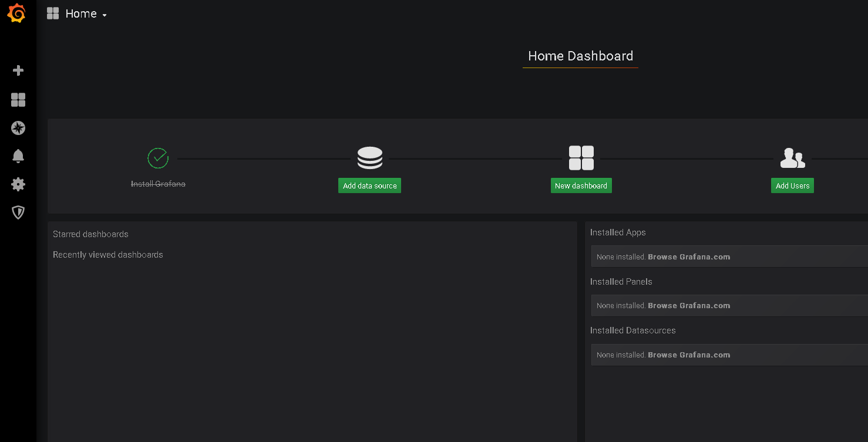Click the four-square new dashboard icon
This screenshot has width=868, height=442.
(581, 158)
